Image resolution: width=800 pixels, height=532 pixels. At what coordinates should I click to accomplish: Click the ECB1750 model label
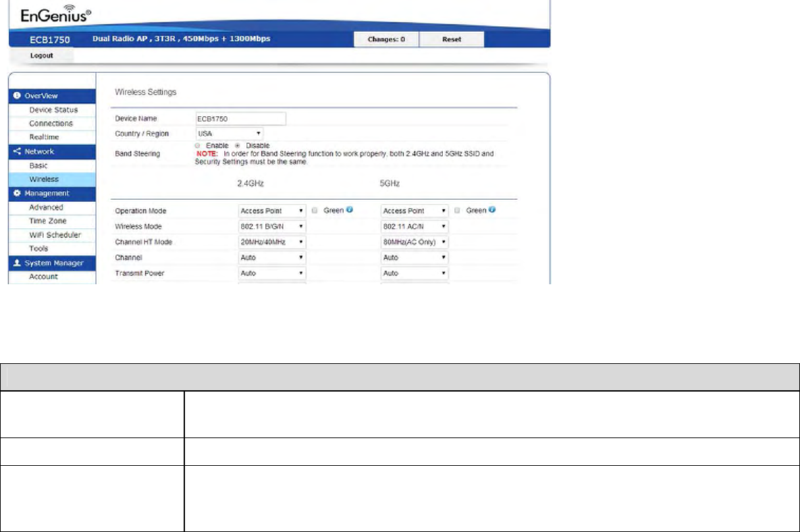[x=49, y=40]
